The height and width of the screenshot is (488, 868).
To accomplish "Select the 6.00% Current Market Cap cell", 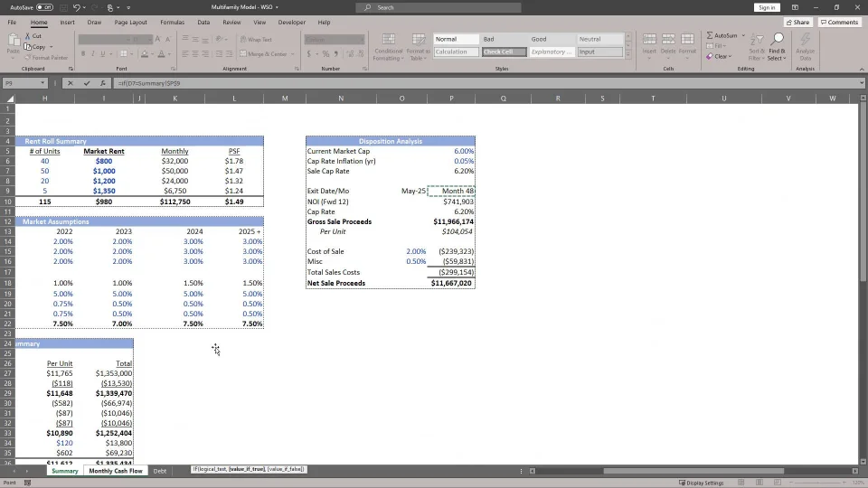I will click(x=452, y=151).
